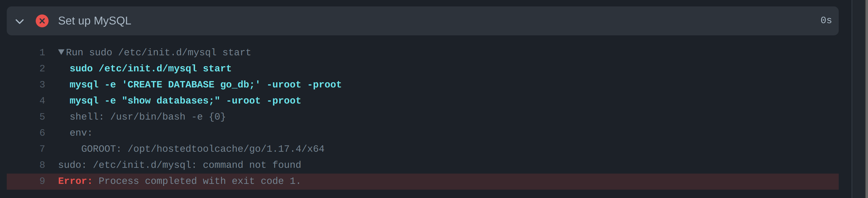The image size is (868, 198).
Task: Click the Set up MySQL title text
Action: 95,21
